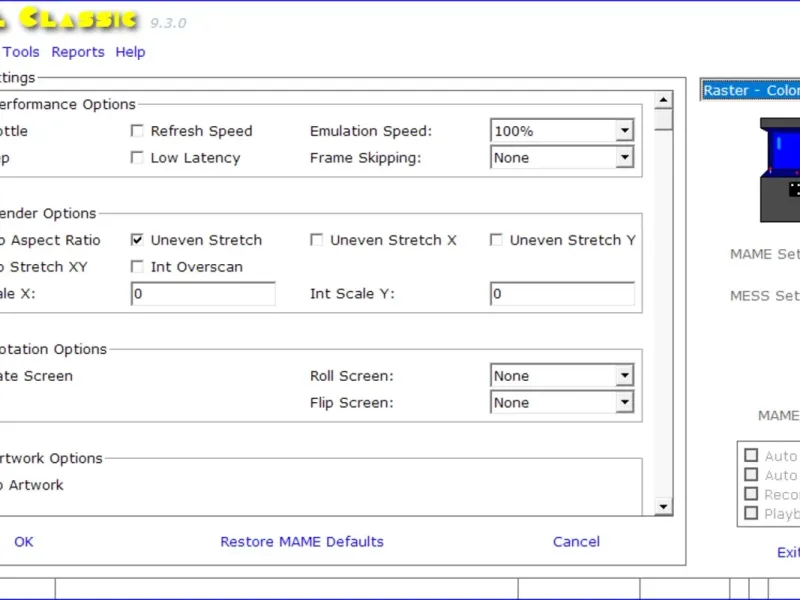This screenshot has height=600, width=800.
Task: Click the settings scrollbar down arrow
Action: coord(663,507)
